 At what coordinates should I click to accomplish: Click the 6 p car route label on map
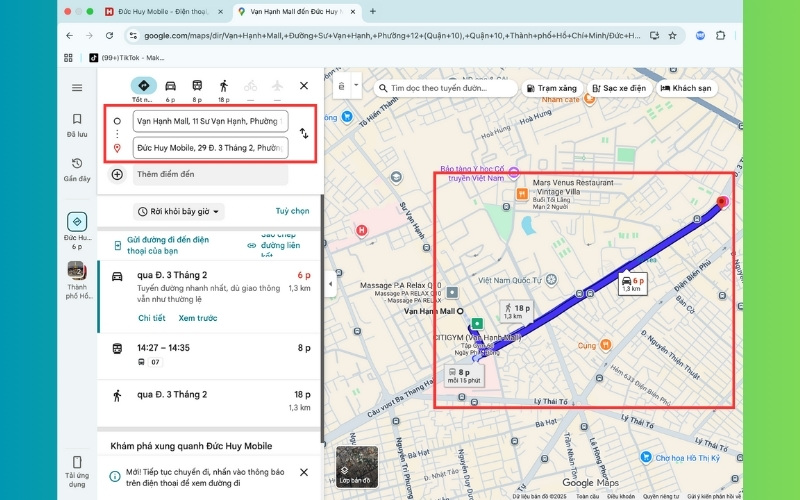(633, 285)
